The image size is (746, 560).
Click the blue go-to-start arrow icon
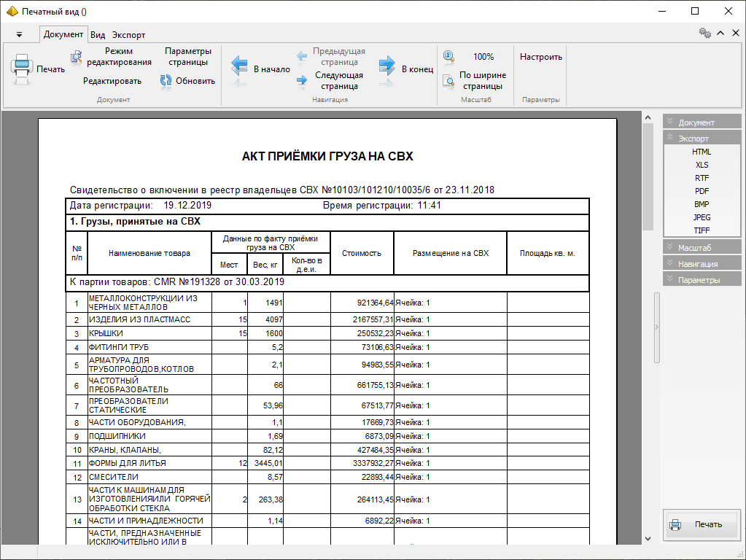[x=239, y=65]
